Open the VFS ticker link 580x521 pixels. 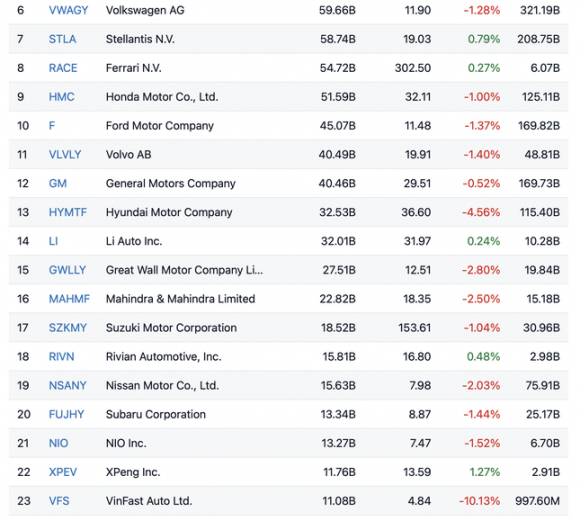(x=59, y=501)
